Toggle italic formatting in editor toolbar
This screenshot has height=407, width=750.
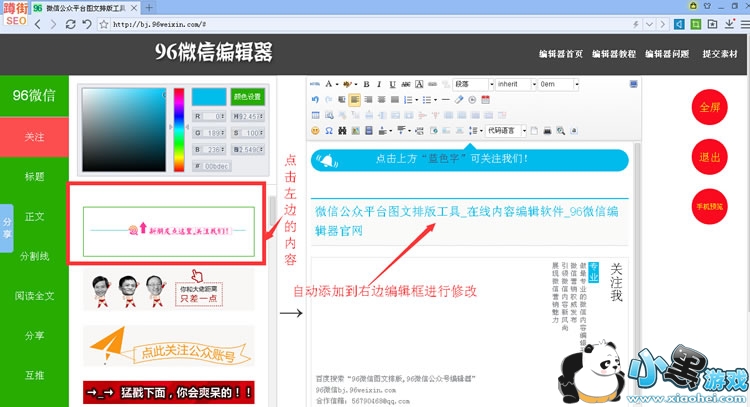click(x=379, y=84)
